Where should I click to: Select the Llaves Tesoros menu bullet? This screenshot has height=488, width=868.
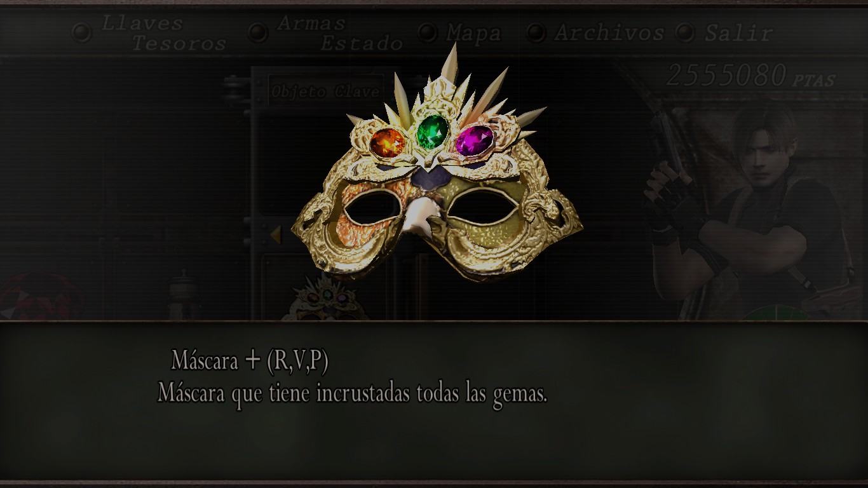pyautogui.click(x=81, y=32)
